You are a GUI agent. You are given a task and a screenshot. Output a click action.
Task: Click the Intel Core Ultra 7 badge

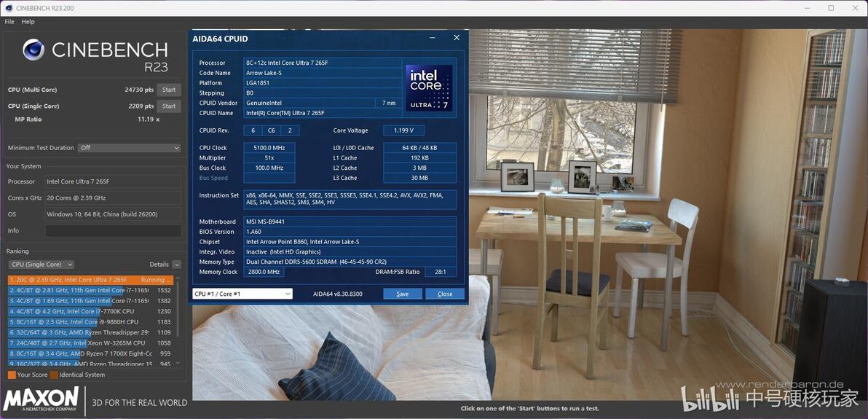click(429, 87)
